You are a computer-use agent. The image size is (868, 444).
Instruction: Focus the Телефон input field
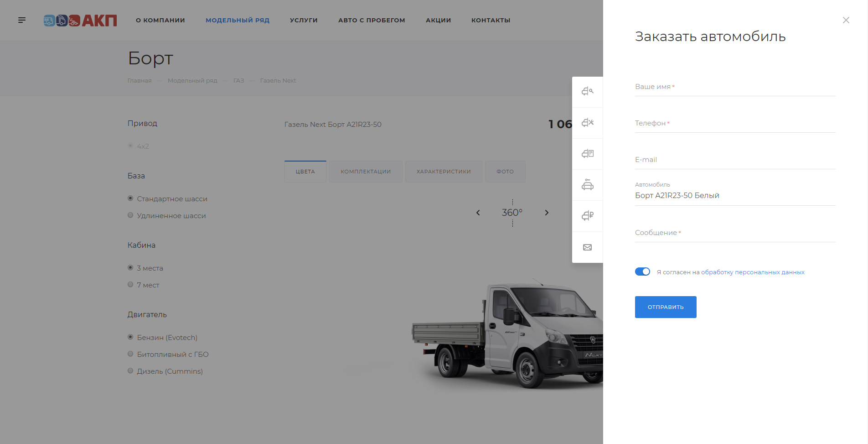click(735, 123)
